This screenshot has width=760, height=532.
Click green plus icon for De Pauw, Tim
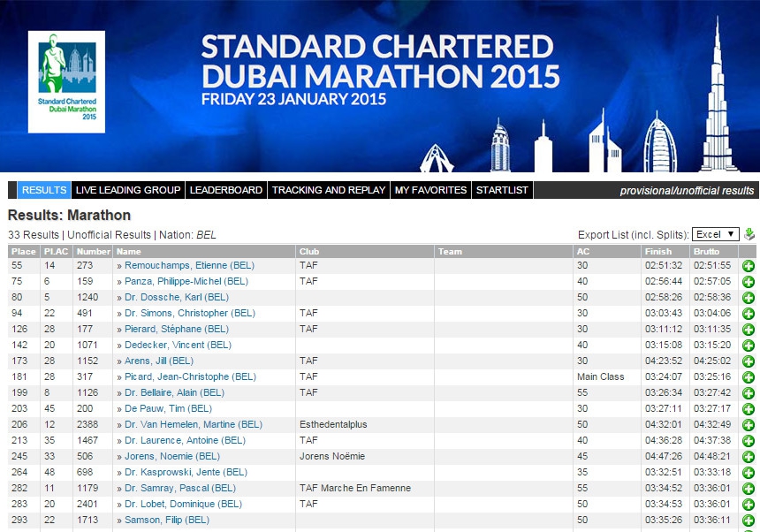coord(749,409)
